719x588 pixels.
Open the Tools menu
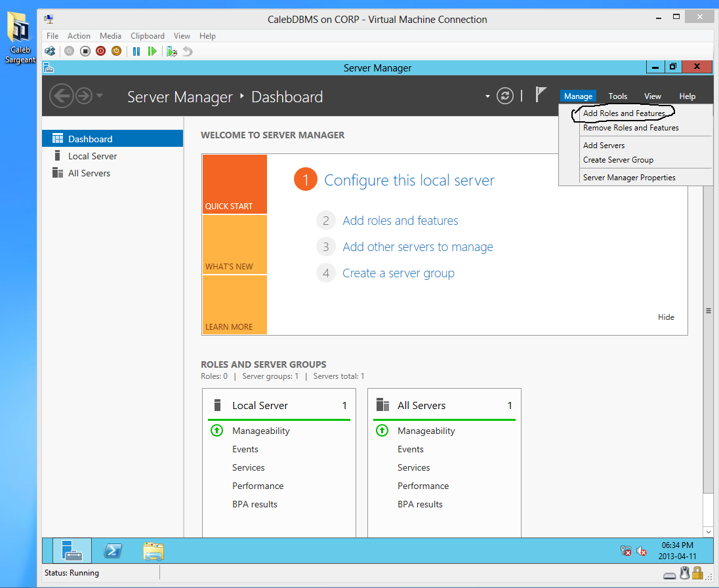tap(618, 96)
